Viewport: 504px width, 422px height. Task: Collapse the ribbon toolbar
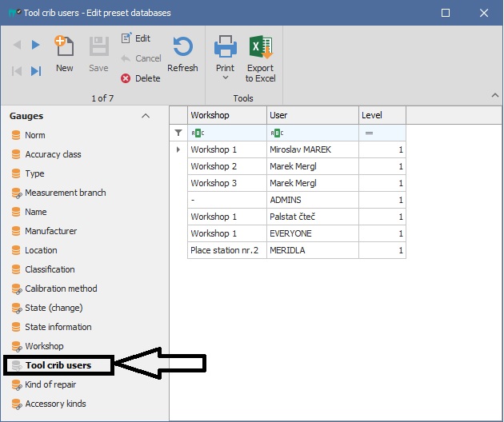pos(495,95)
